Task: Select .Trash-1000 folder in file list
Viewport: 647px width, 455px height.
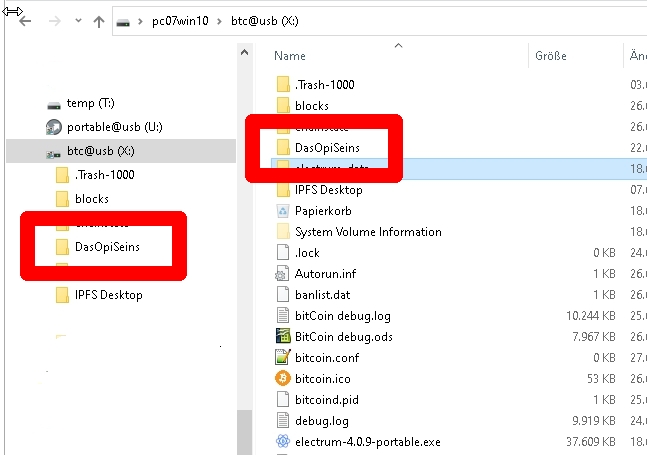Action: [325, 85]
